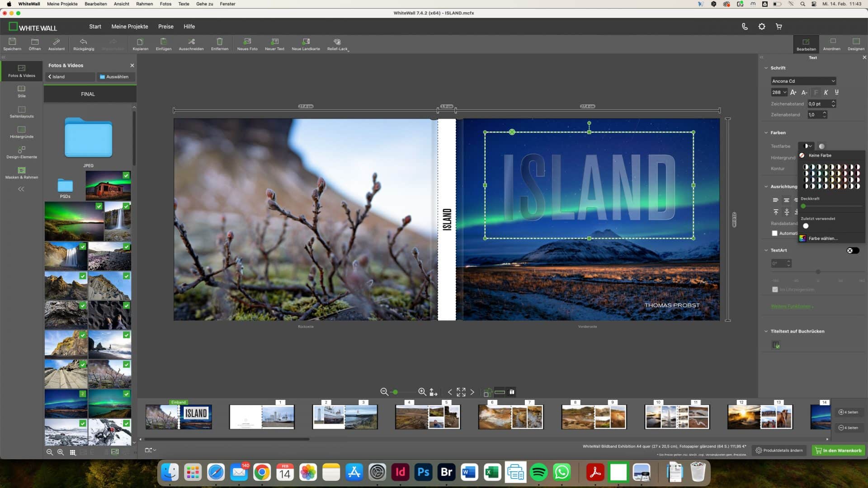Collapse the Farben section
Viewport: 868px width, 488px height.
click(x=766, y=132)
